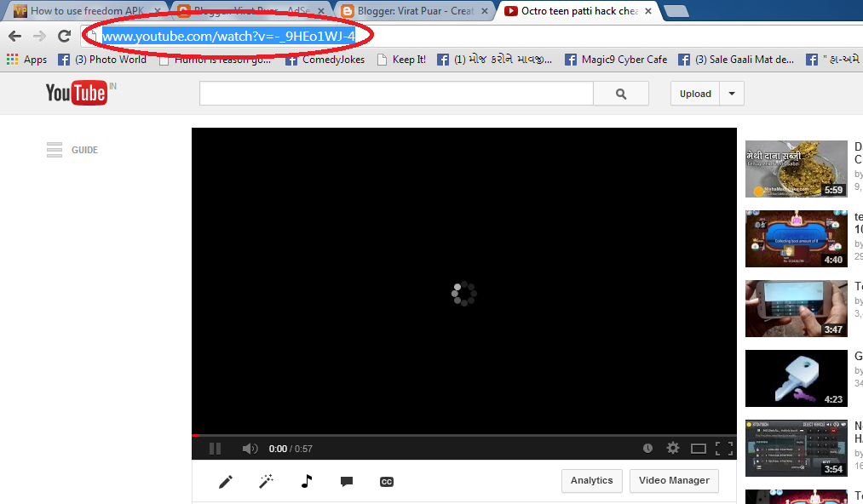Mute the video with speaker icon
This screenshot has width=863, height=504.
pos(249,447)
